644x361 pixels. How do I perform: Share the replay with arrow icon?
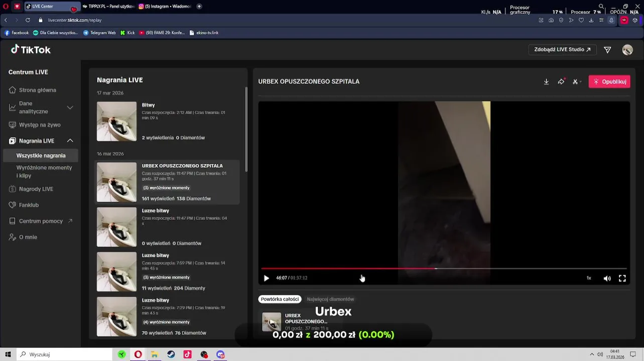[561, 82]
